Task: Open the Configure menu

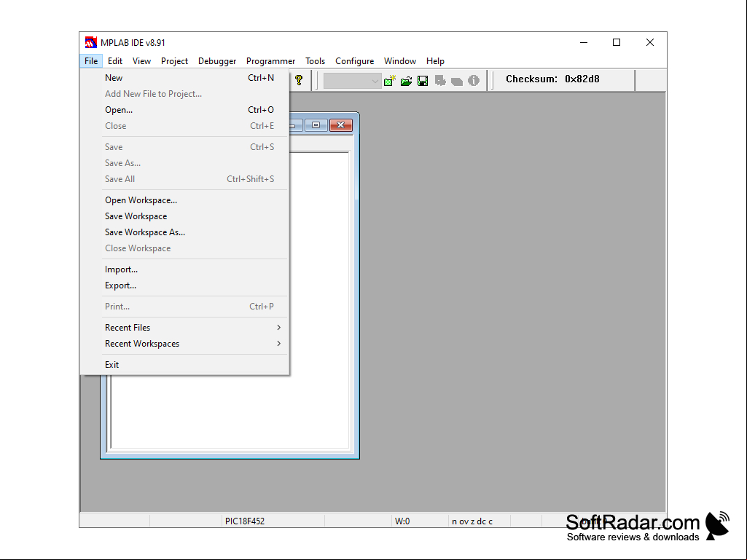Action: (354, 61)
